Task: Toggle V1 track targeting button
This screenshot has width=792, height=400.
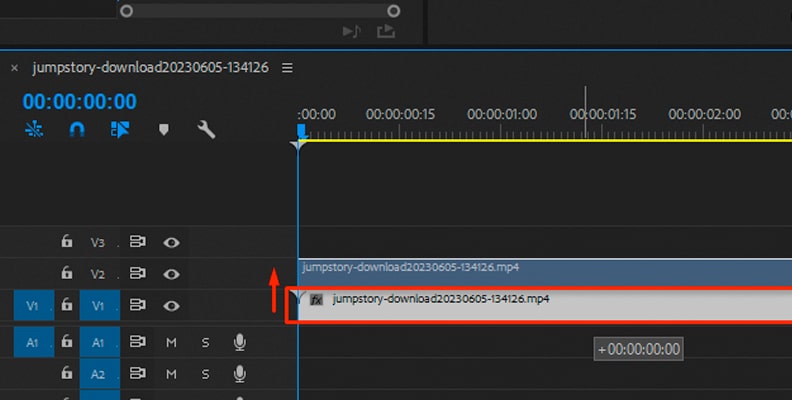Action: click(100, 306)
